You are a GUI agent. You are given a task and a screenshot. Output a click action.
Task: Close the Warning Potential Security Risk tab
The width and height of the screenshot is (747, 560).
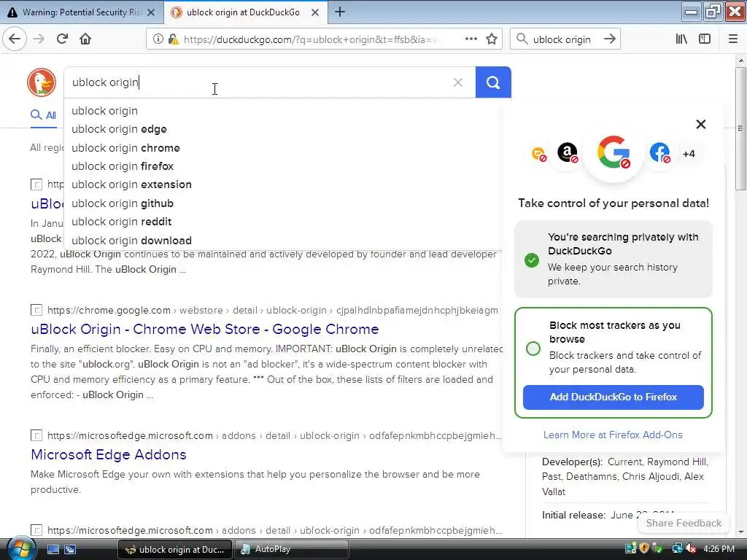(x=151, y=12)
